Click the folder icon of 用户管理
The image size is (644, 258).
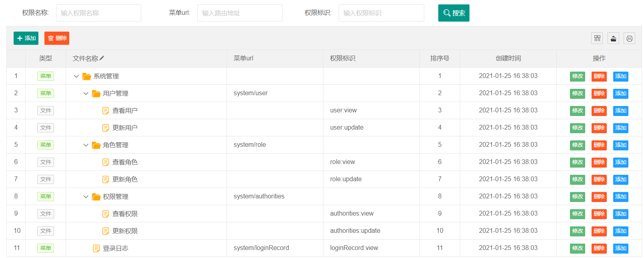[x=96, y=94]
